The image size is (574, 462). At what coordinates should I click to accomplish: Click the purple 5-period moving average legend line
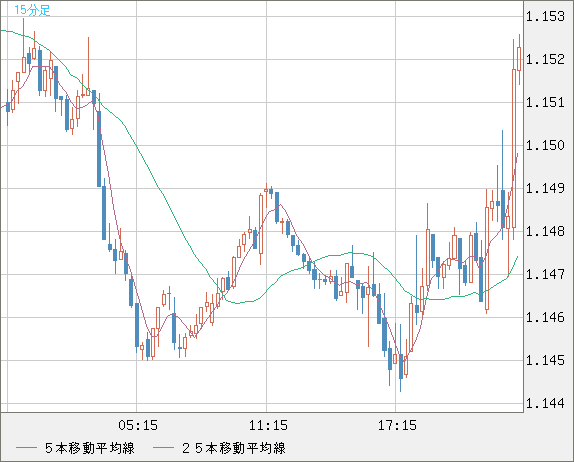click(x=26, y=448)
